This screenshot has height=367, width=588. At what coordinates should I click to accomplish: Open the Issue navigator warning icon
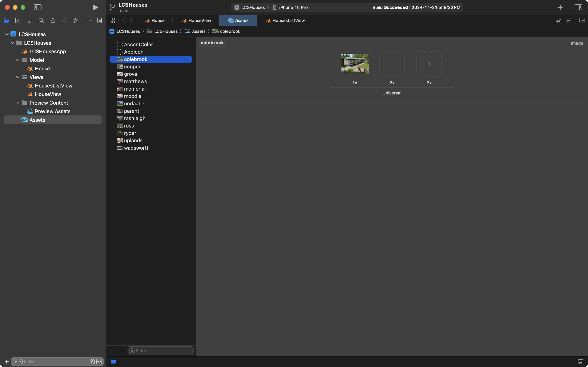(53, 21)
